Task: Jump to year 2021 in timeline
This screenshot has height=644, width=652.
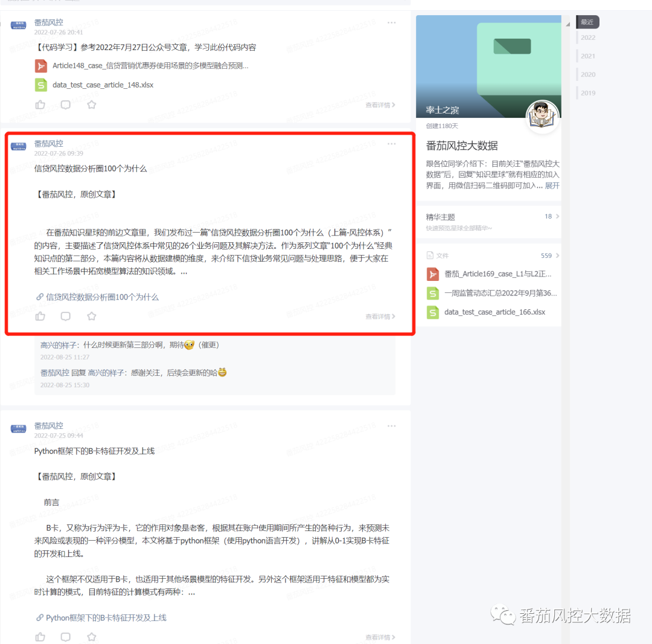Action: tap(588, 56)
